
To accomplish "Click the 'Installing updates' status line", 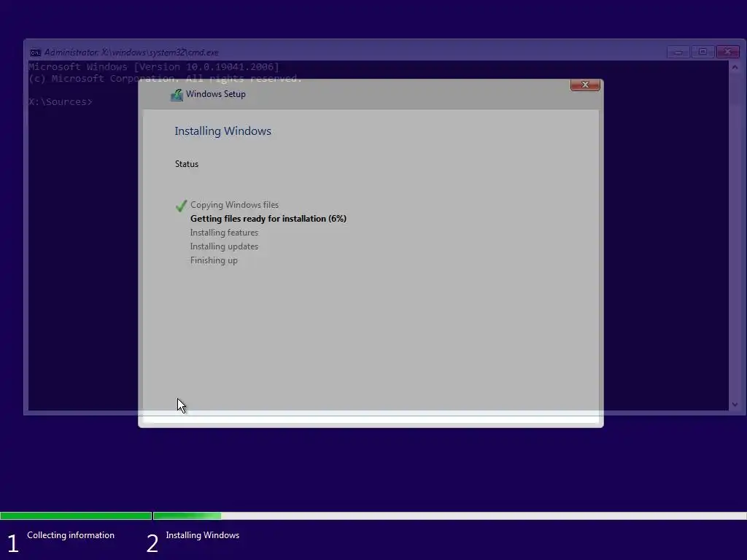I will pos(224,246).
